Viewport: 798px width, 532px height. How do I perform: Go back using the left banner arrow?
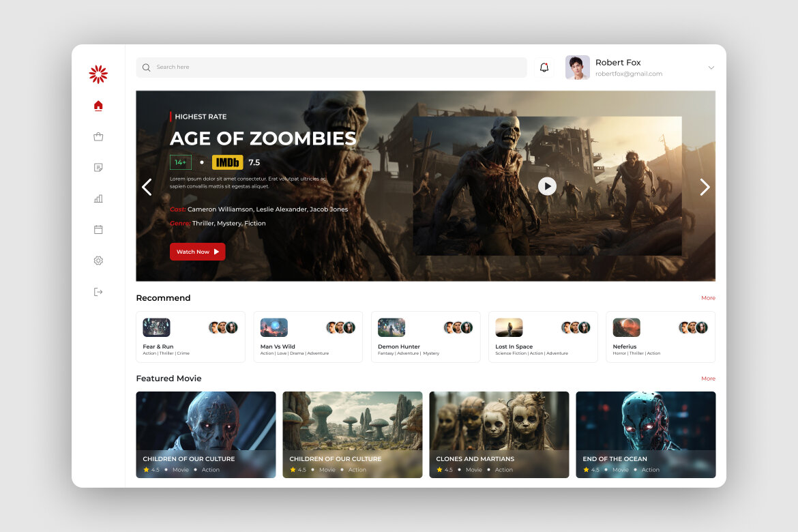click(x=147, y=186)
